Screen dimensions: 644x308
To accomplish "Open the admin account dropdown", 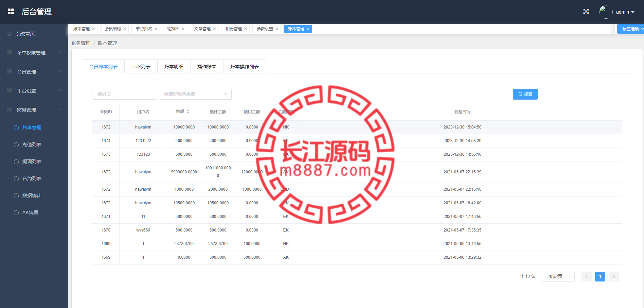I will tap(625, 12).
